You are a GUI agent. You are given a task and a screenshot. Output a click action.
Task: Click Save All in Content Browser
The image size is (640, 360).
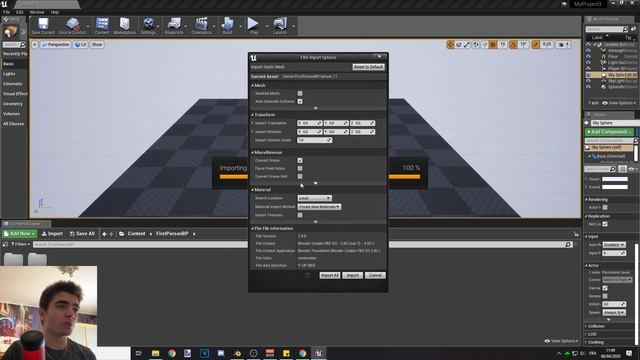(82, 234)
